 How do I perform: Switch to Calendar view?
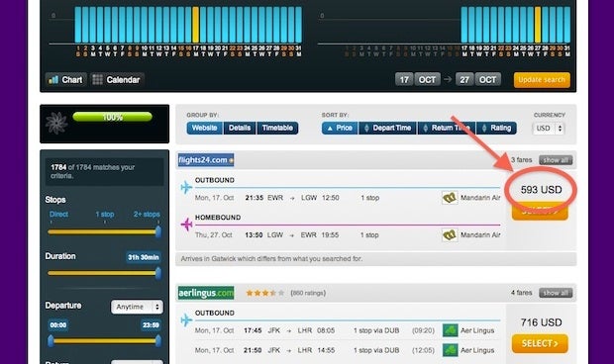click(x=117, y=80)
